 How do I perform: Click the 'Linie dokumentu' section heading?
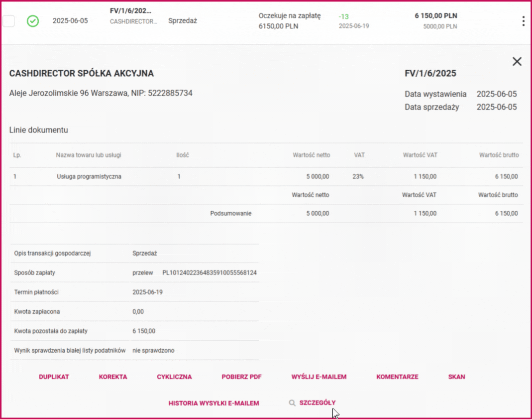(39, 130)
